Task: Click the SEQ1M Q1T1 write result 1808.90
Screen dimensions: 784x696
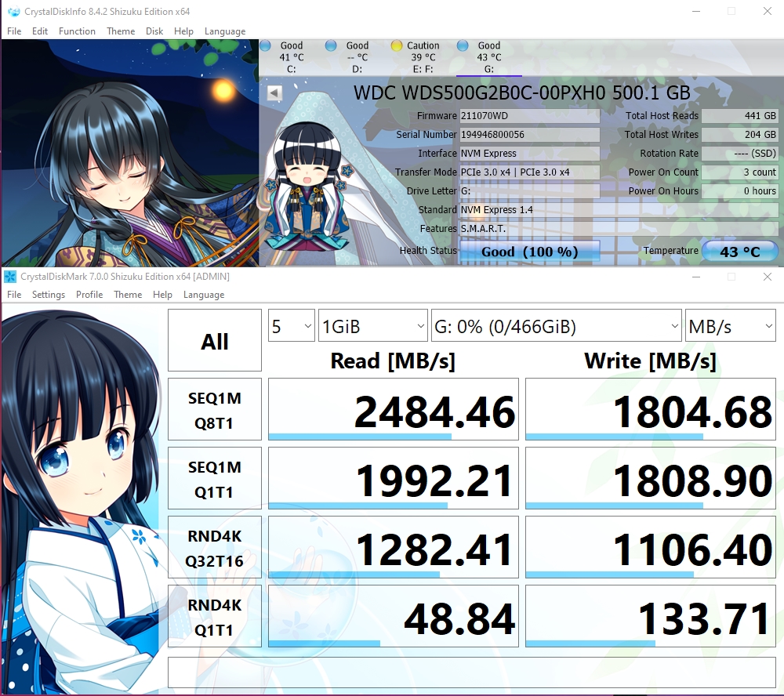Action: tap(651, 478)
